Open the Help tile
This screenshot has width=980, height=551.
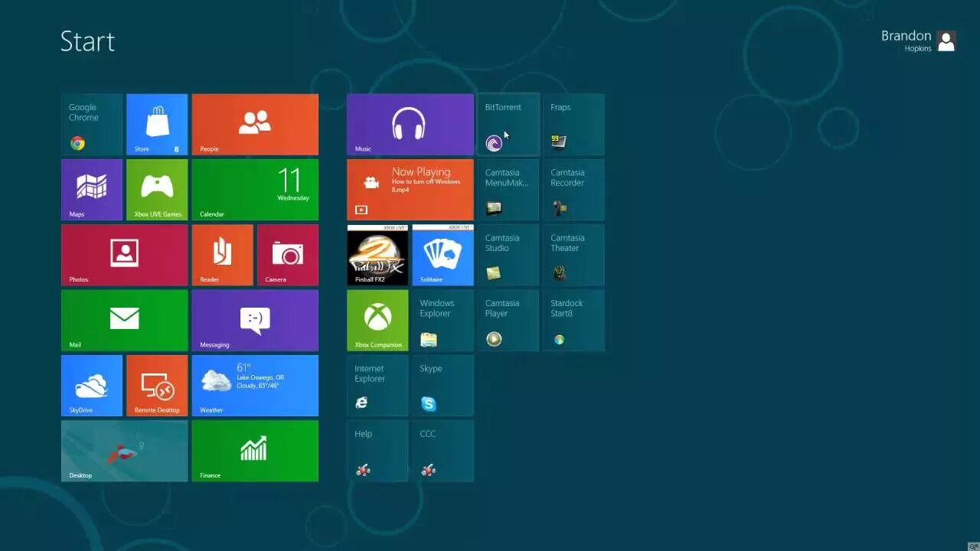coord(377,451)
